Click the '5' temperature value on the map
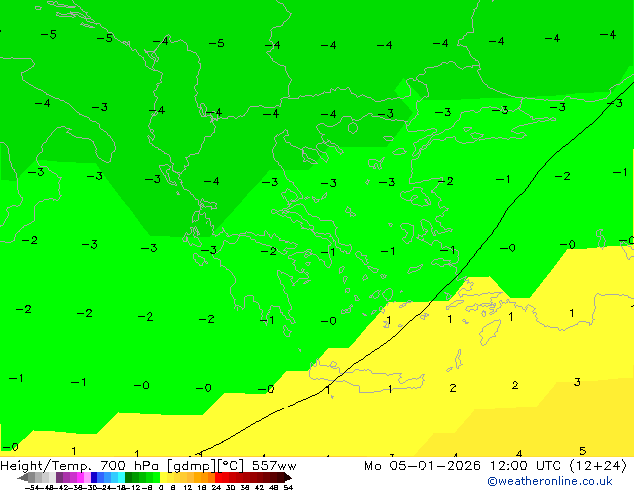The image size is (634, 490). (x=582, y=450)
